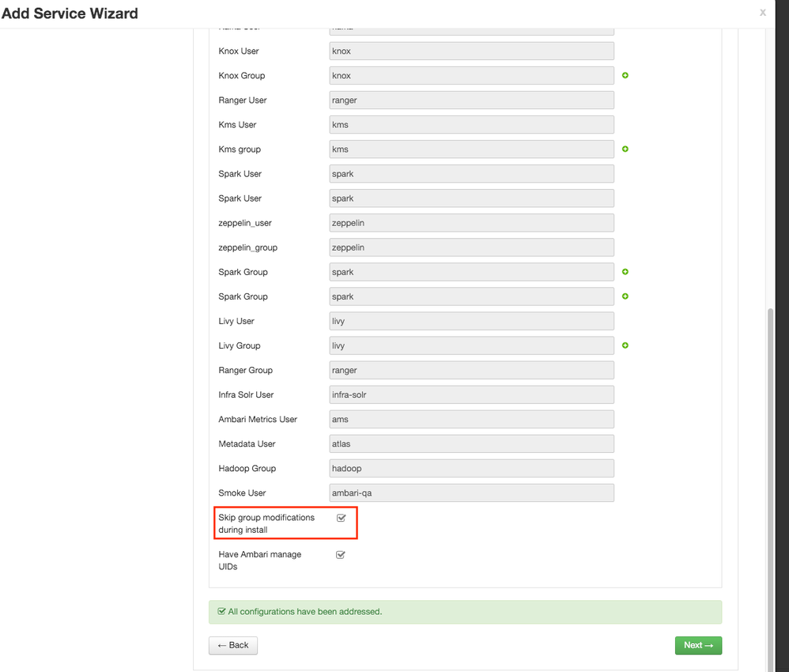Focus the Hadoop Group input field

click(x=471, y=468)
